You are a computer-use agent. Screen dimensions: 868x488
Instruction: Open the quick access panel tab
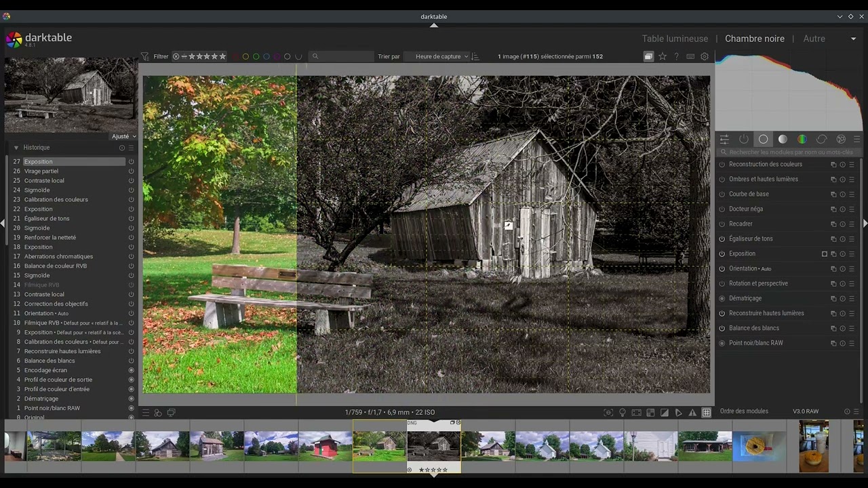point(724,139)
